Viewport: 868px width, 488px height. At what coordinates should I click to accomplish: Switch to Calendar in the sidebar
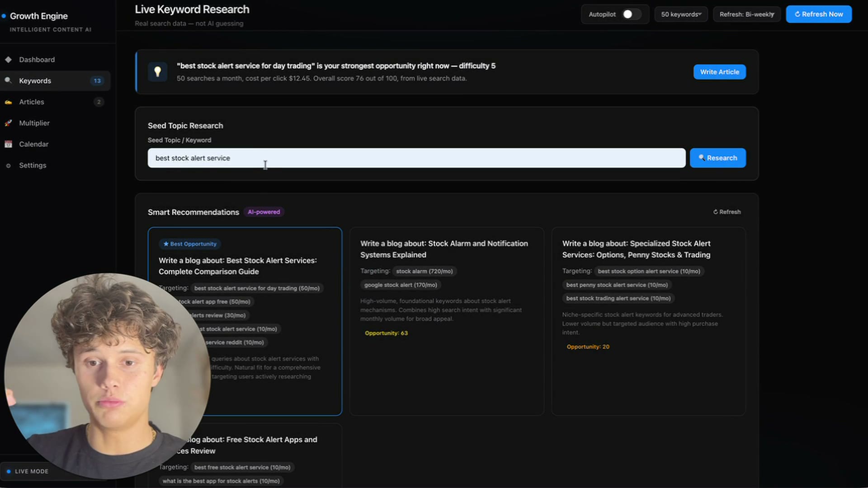(55, 144)
